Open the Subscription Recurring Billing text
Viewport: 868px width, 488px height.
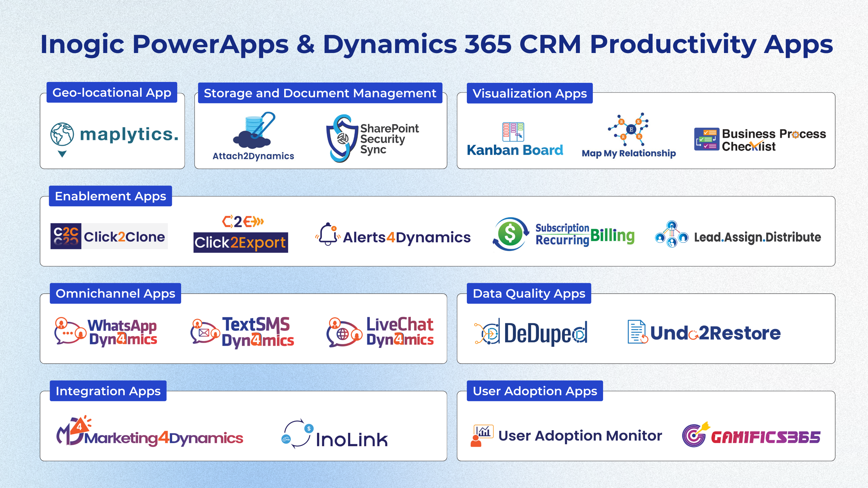[x=585, y=235]
